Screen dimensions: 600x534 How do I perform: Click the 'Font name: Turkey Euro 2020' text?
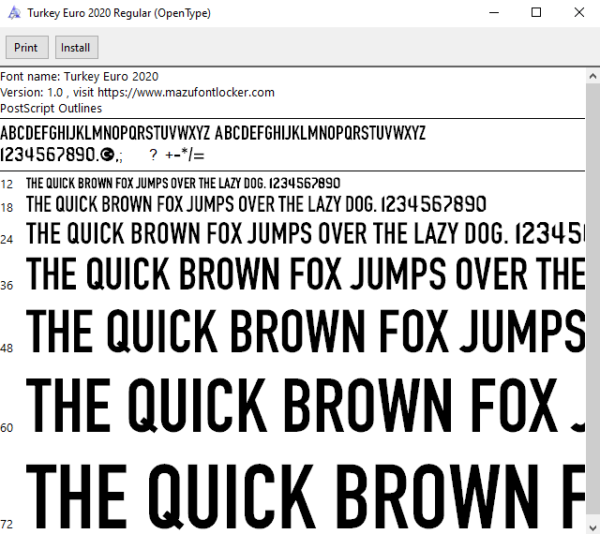79,77
